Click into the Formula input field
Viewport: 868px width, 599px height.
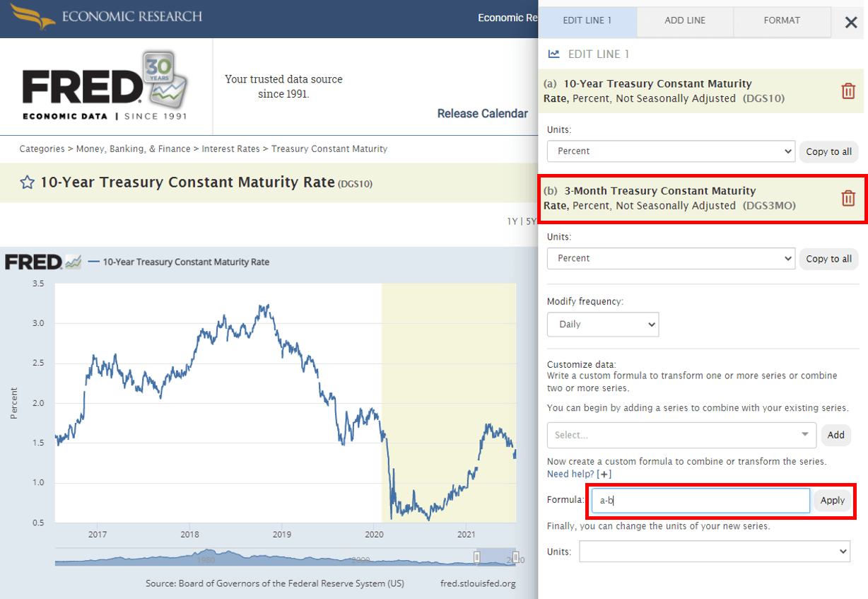pos(700,501)
